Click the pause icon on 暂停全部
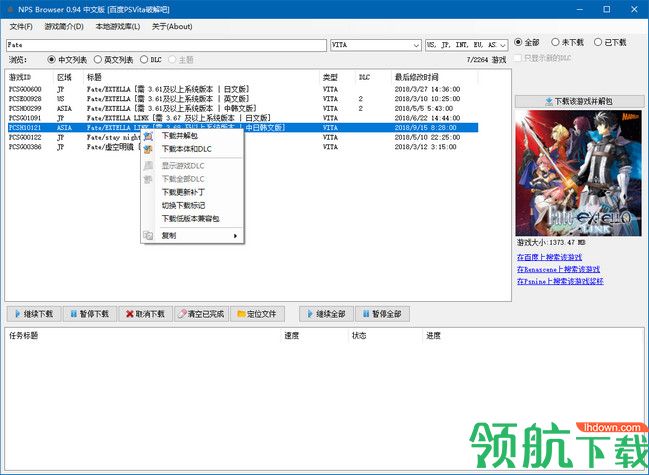Image resolution: width=649 pixels, height=475 pixels. coord(366,314)
